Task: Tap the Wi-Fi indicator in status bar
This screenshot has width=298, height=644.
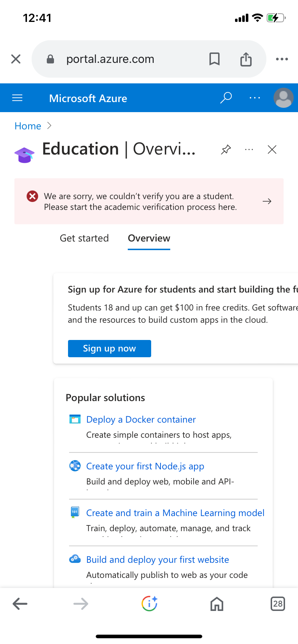Action: [257, 18]
